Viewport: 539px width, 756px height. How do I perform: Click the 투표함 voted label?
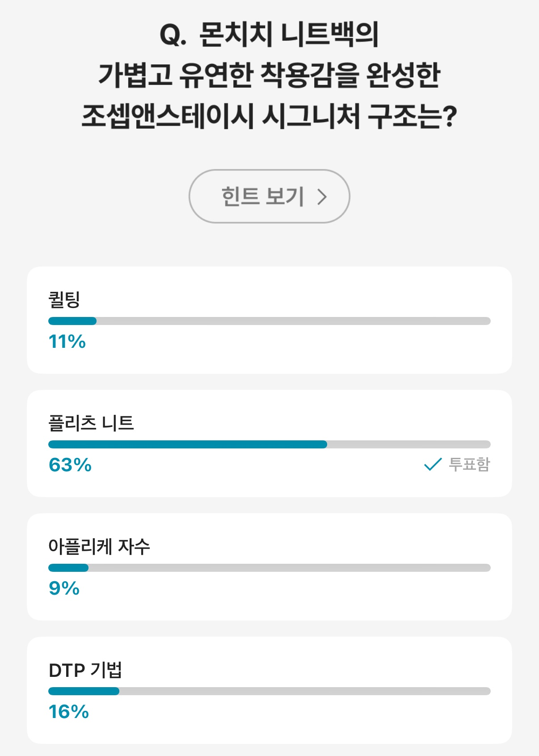(x=469, y=465)
